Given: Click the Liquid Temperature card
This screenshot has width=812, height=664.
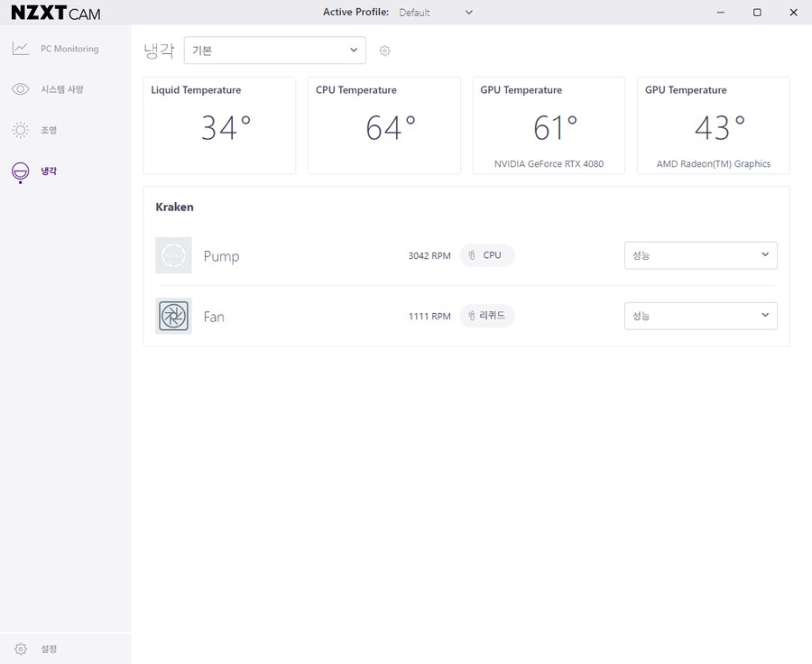Looking at the screenshot, I should click(219, 125).
